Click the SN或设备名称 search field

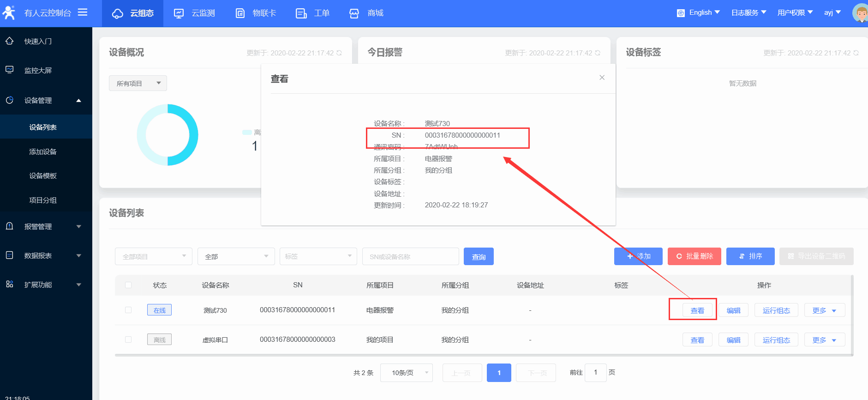pyautogui.click(x=410, y=257)
